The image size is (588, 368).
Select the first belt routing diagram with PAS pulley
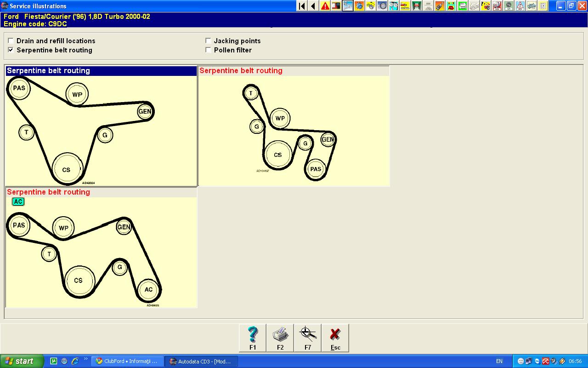coord(101,130)
